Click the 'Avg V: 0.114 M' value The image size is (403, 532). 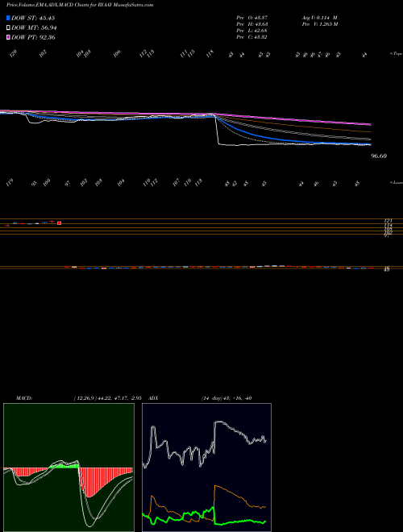coord(319,18)
